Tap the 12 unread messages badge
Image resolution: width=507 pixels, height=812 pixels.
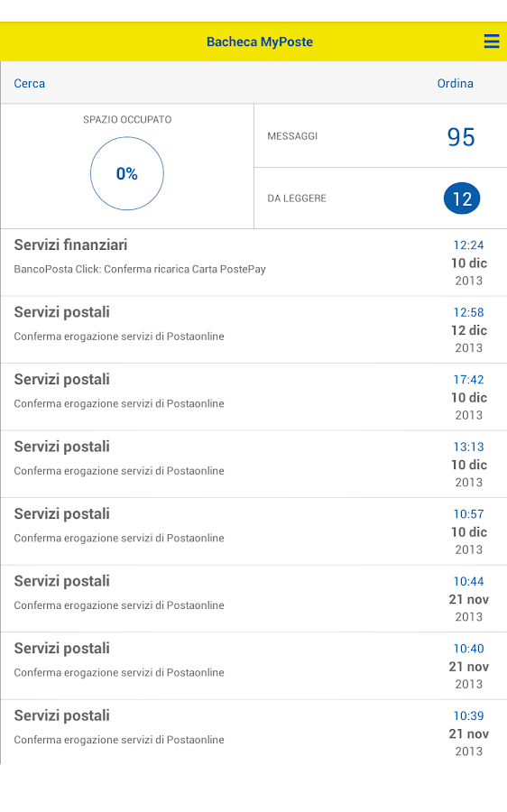coord(462,198)
